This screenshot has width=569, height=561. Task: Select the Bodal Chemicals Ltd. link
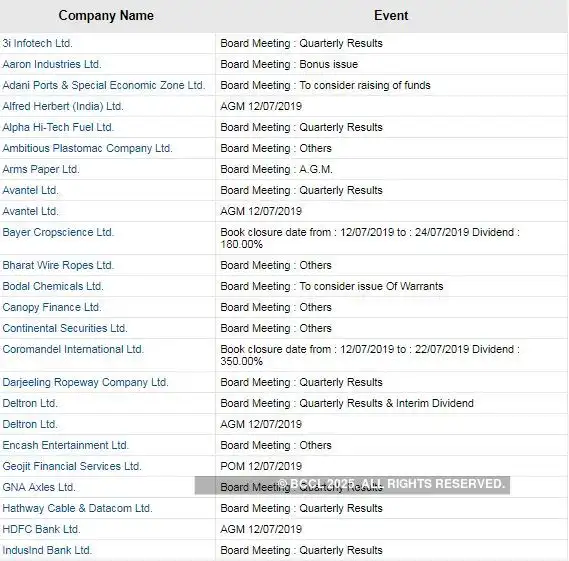[x=53, y=286]
